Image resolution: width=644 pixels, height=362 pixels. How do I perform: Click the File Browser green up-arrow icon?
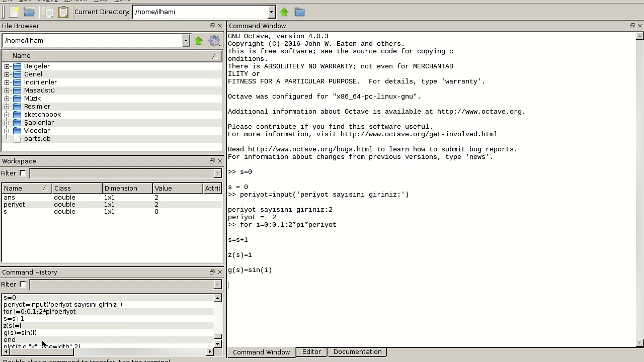pyautogui.click(x=199, y=41)
